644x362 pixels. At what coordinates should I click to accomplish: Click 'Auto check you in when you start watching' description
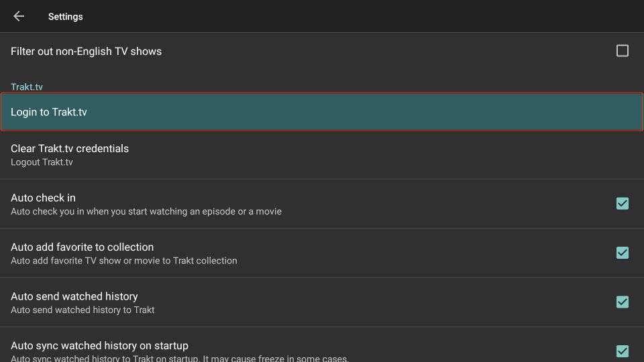coord(146,211)
